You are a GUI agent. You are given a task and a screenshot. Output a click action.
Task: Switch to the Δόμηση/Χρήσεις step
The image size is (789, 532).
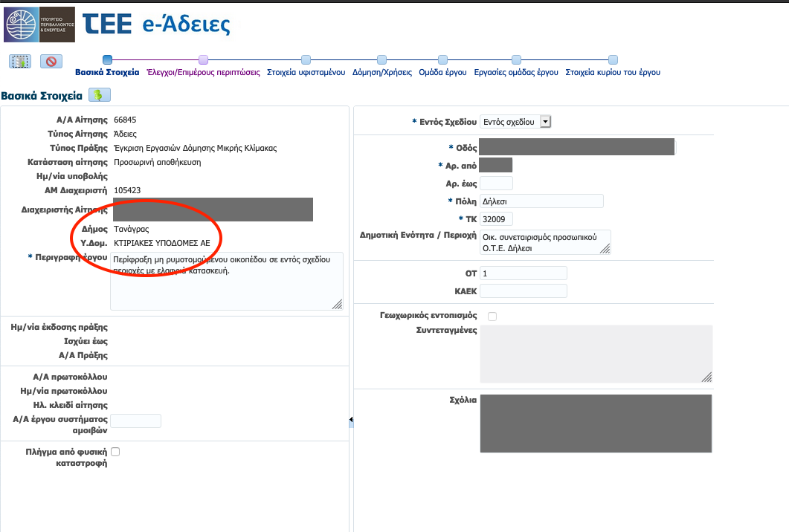(x=381, y=73)
